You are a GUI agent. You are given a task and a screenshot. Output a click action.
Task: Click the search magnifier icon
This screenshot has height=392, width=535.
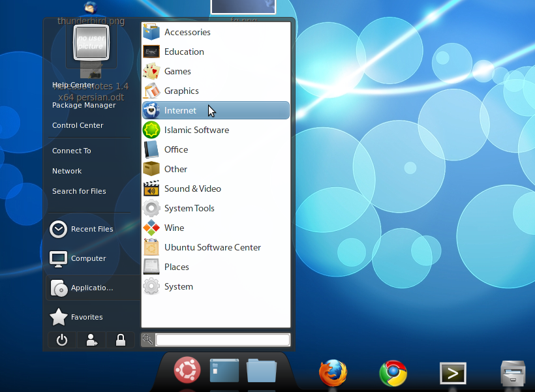click(x=147, y=340)
